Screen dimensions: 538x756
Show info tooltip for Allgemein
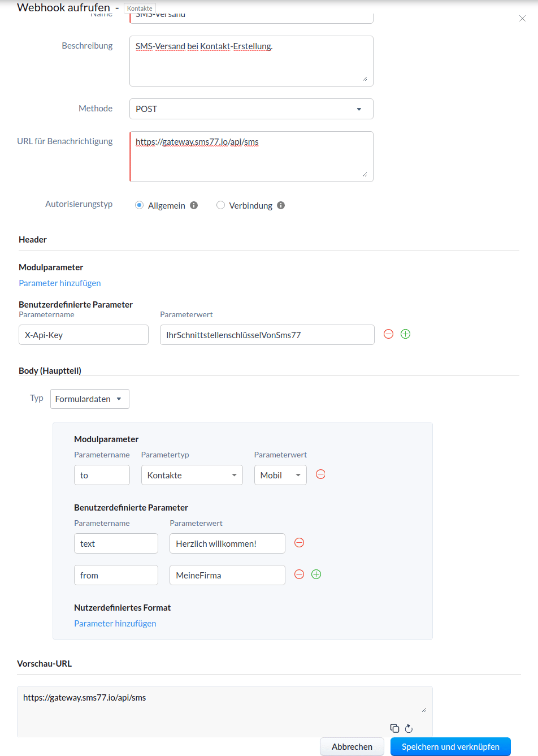tap(194, 205)
